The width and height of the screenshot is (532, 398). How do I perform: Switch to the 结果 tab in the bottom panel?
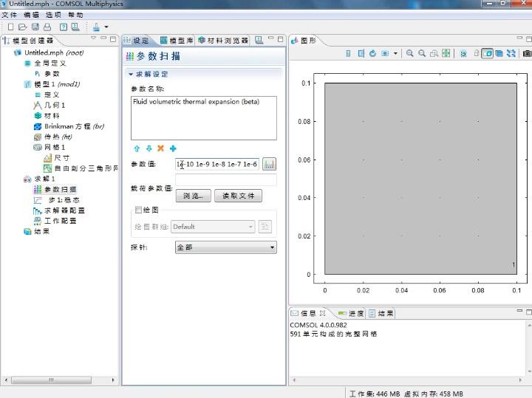click(x=381, y=314)
